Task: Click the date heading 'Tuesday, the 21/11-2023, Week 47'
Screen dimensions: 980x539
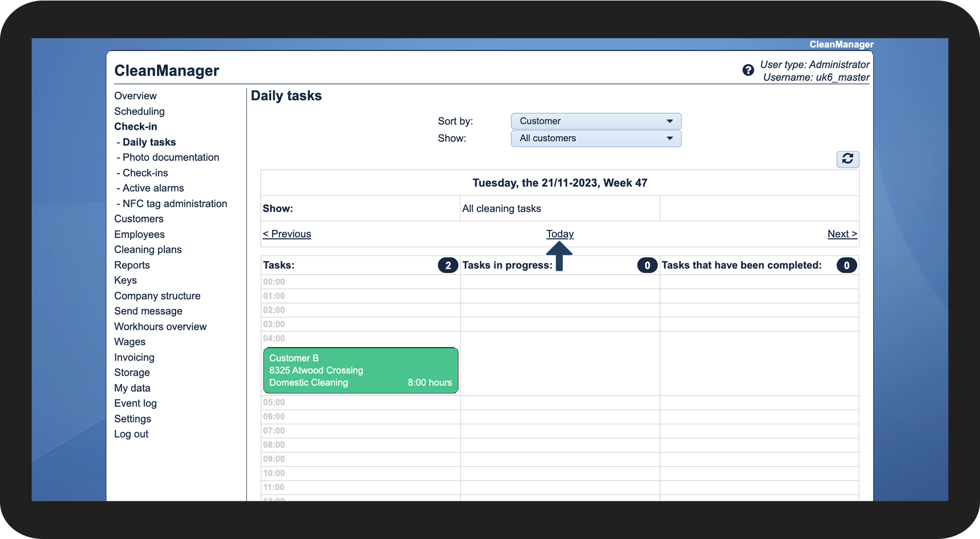Action: [560, 183]
